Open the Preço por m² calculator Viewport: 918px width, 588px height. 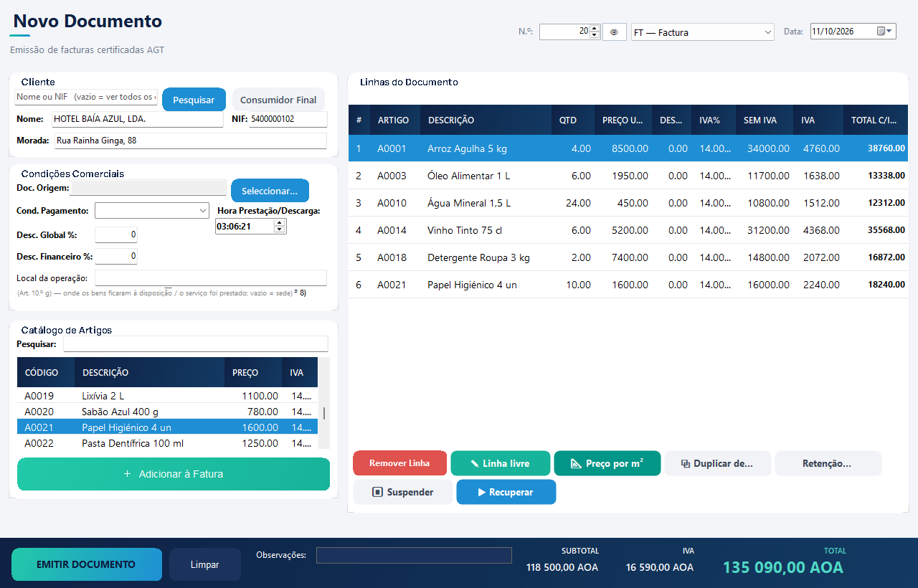(607, 463)
